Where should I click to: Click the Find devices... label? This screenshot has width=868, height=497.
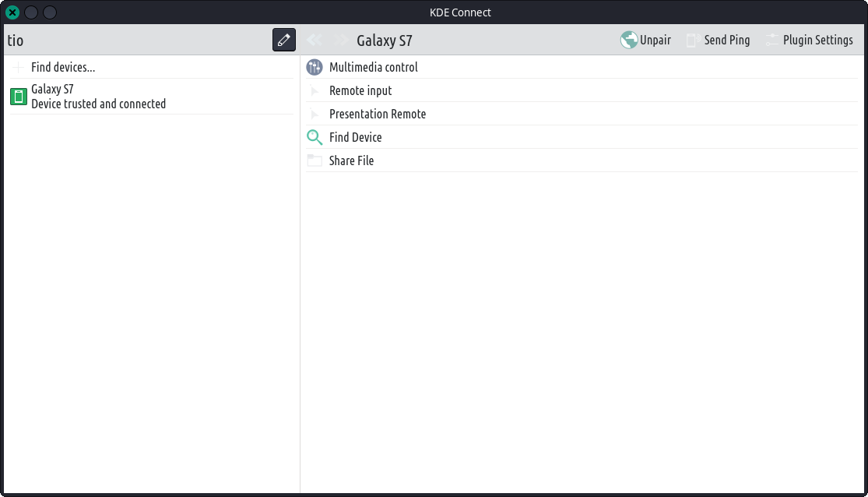(63, 68)
